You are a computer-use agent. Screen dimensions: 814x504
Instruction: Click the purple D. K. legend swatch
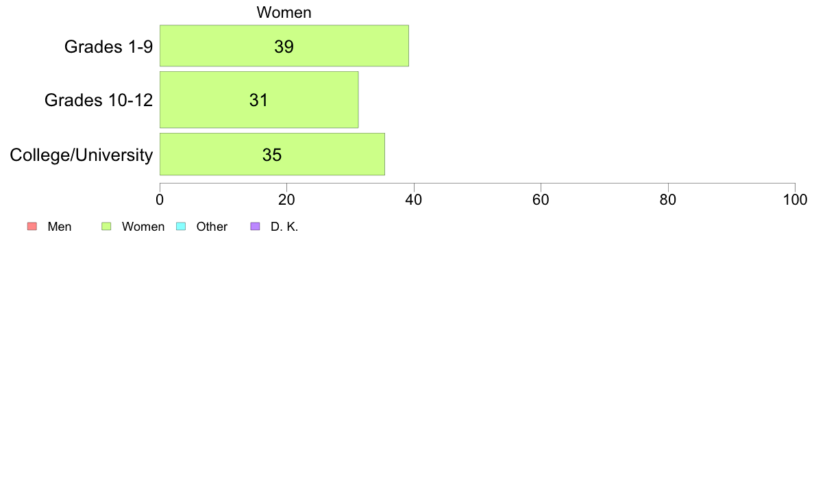click(x=256, y=226)
